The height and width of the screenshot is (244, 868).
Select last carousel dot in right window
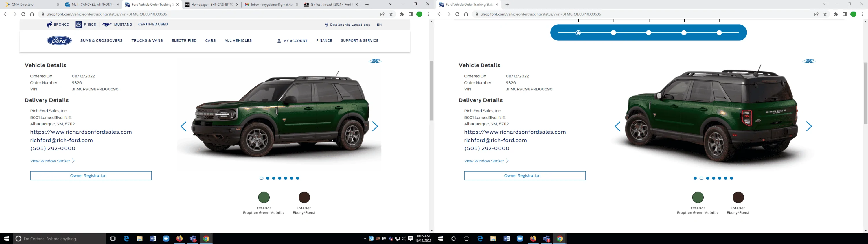[x=731, y=178]
